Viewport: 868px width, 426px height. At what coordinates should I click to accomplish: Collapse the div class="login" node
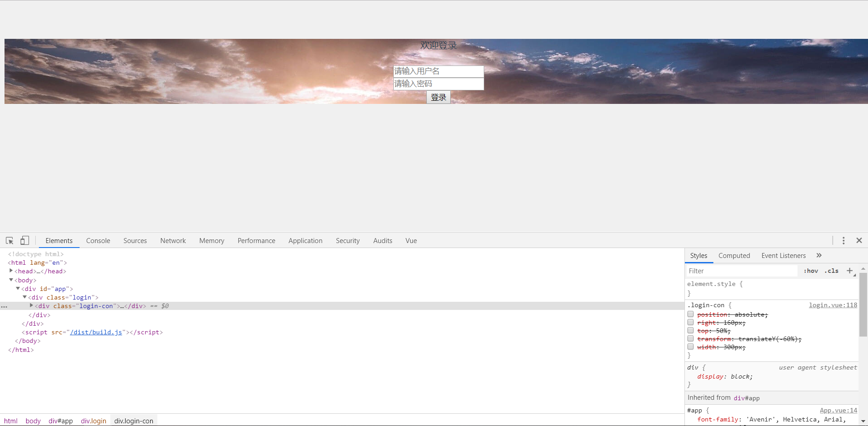(x=25, y=297)
